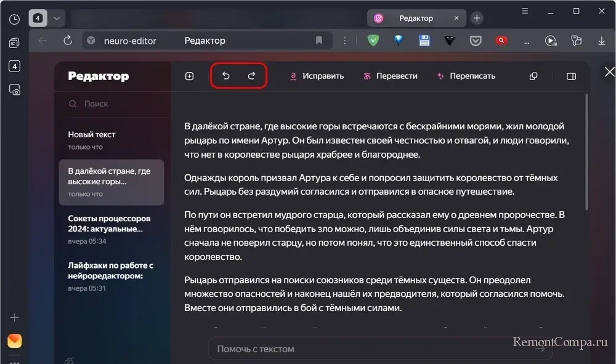Click the copy text icon in editor
The image size is (616, 364).
533,76
